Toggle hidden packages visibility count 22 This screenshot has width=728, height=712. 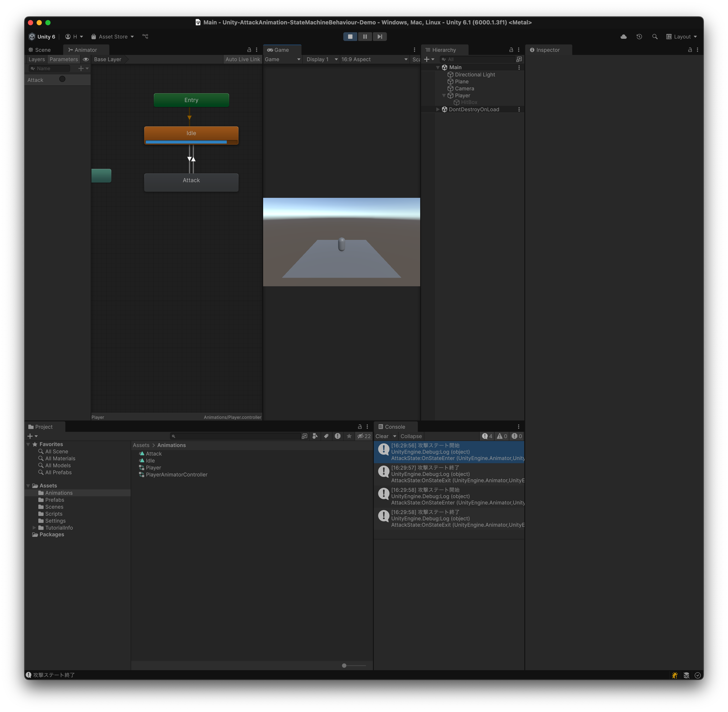click(364, 436)
